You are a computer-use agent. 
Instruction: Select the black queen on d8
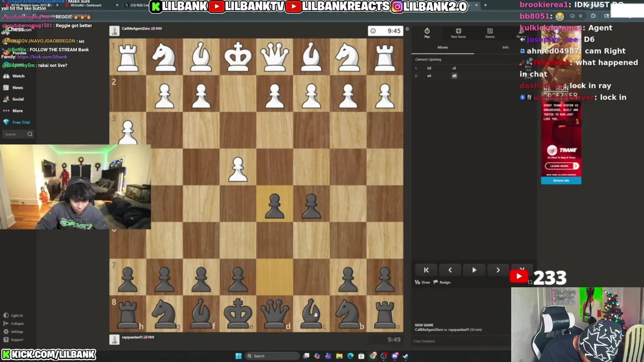(275, 314)
